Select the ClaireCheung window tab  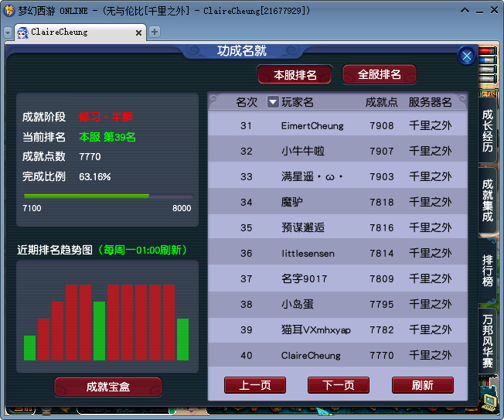pos(80,32)
